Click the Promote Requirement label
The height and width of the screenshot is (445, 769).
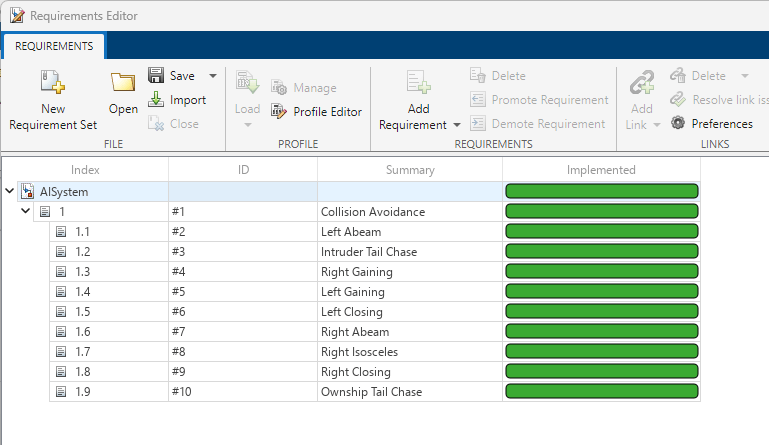pyautogui.click(x=550, y=100)
